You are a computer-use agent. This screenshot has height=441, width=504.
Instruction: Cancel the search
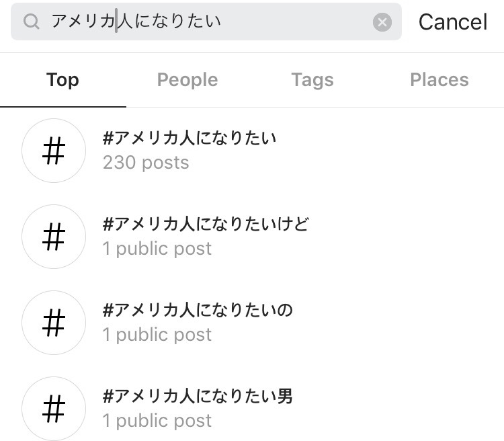click(x=453, y=22)
